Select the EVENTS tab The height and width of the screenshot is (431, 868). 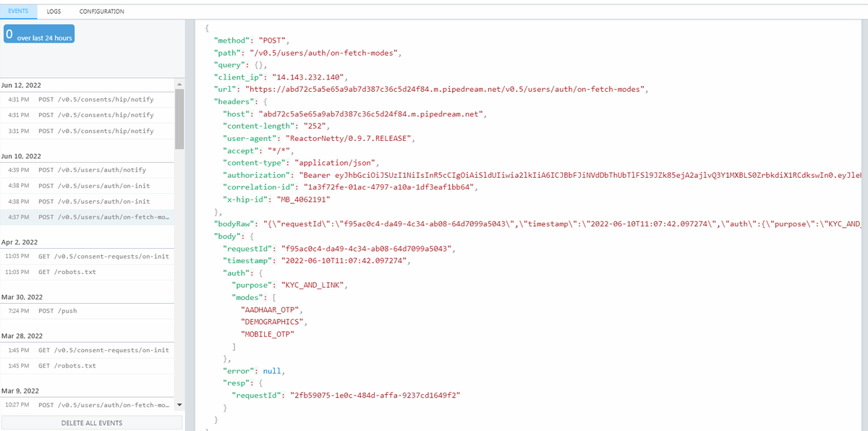(18, 12)
